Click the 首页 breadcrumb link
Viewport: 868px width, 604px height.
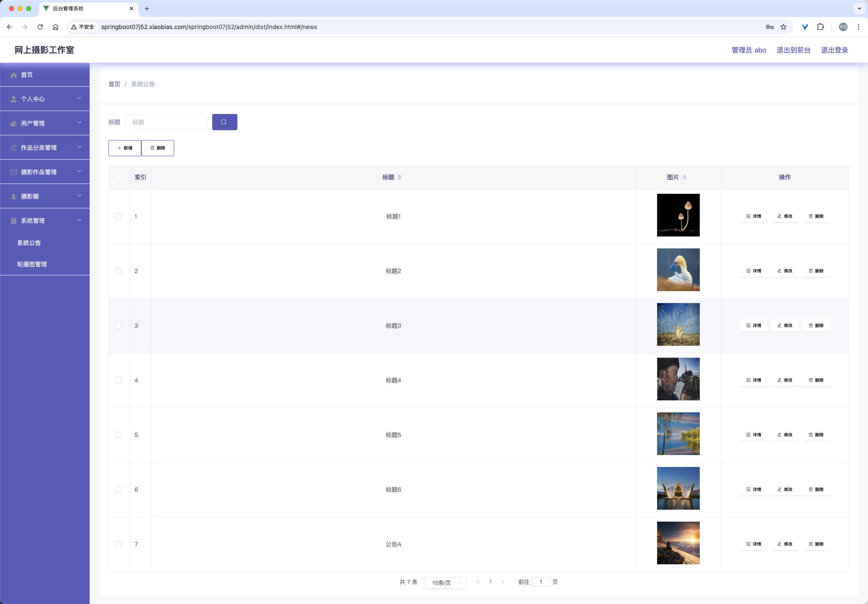[x=114, y=84]
